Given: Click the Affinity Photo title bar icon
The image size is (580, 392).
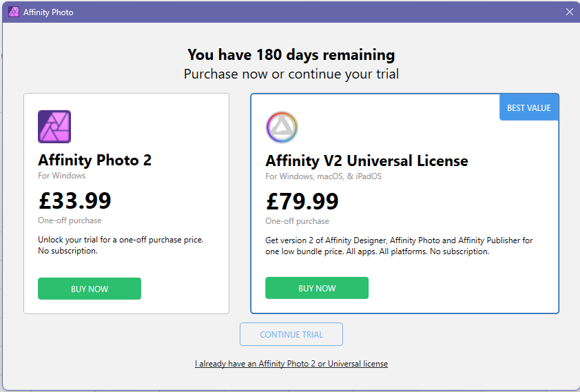Looking at the screenshot, I should coord(14,12).
